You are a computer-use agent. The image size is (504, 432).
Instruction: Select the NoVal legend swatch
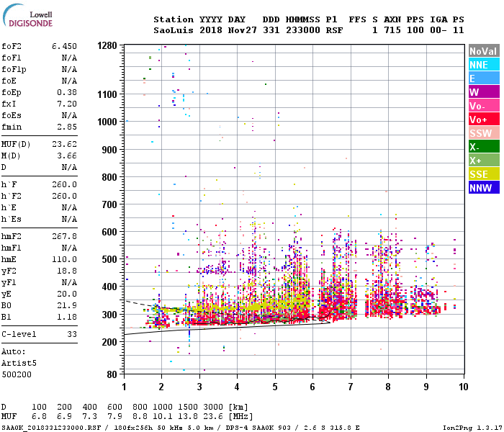point(484,51)
